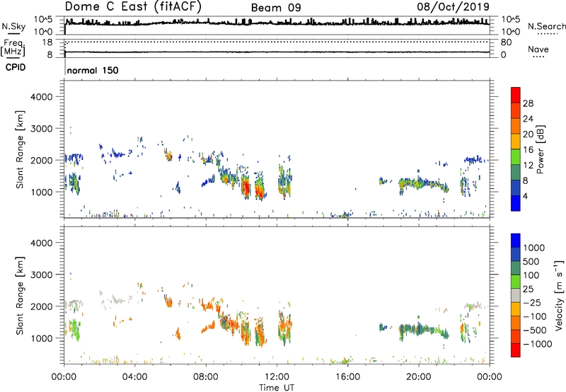Click the green scatter band near 20:00 UT in Velocity panel

(423, 330)
